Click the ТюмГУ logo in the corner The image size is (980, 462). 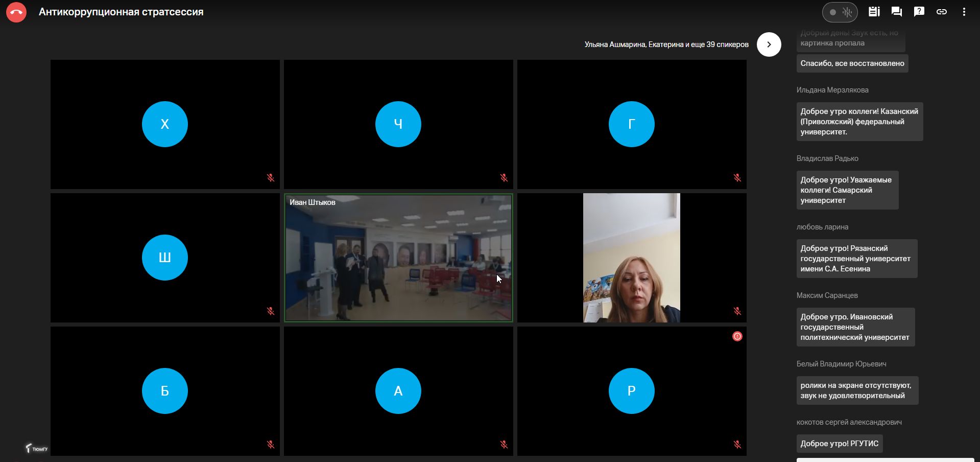point(36,448)
